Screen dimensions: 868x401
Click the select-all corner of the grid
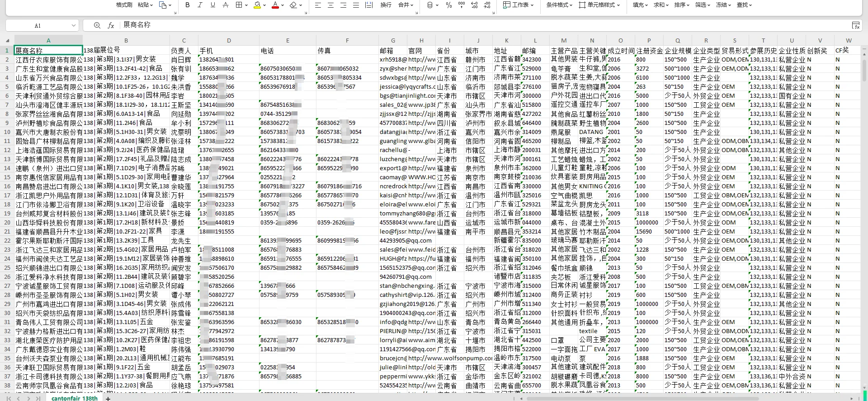[x=7, y=40]
